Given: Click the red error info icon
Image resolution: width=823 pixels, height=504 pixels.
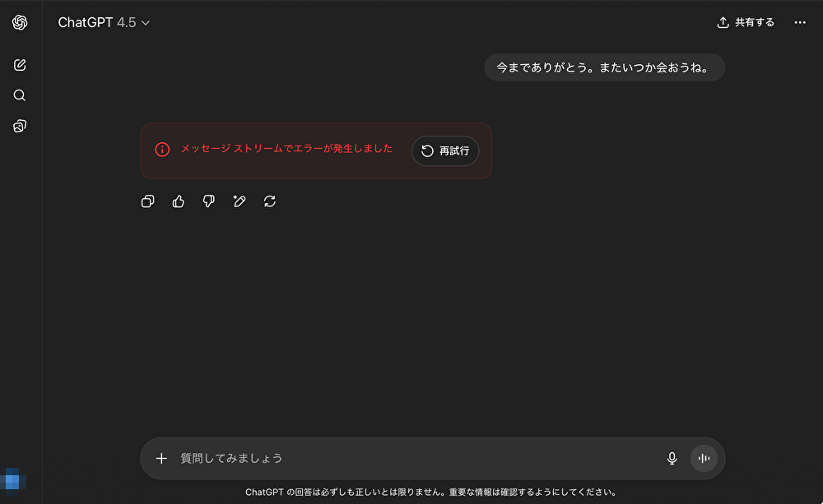Looking at the screenshot, I should pos(162,150).
